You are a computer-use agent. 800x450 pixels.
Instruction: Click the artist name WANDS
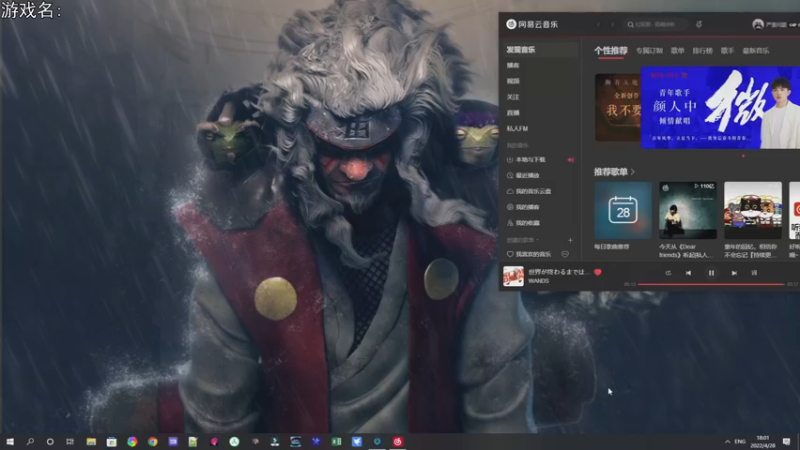(539, 281)
